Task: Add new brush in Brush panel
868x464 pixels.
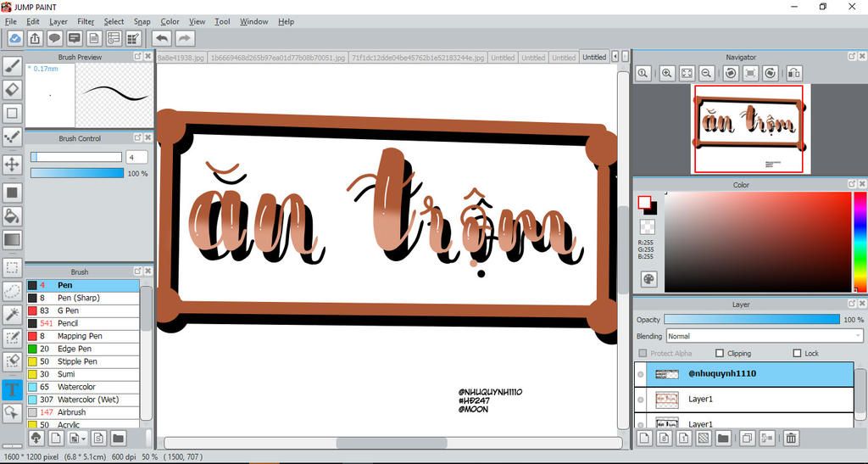Action: (x=55, y=439)
